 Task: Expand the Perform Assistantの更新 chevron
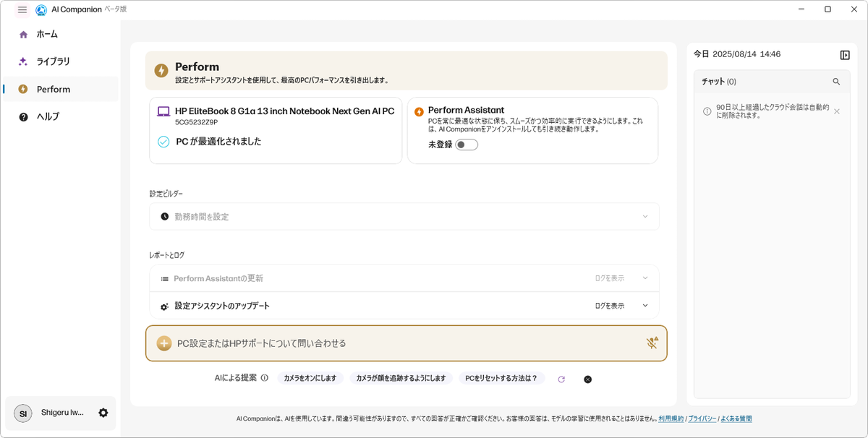coord(645,278)
